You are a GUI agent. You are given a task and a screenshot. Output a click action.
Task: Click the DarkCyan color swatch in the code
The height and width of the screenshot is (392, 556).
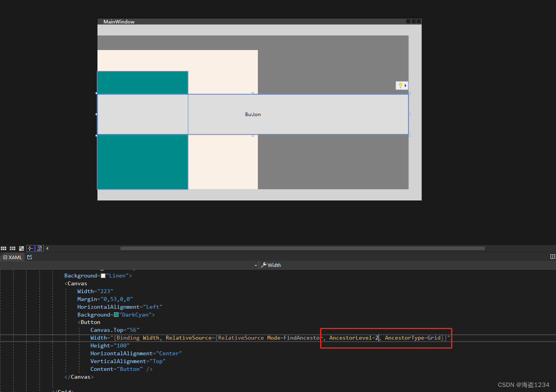(x=116, y=314)
